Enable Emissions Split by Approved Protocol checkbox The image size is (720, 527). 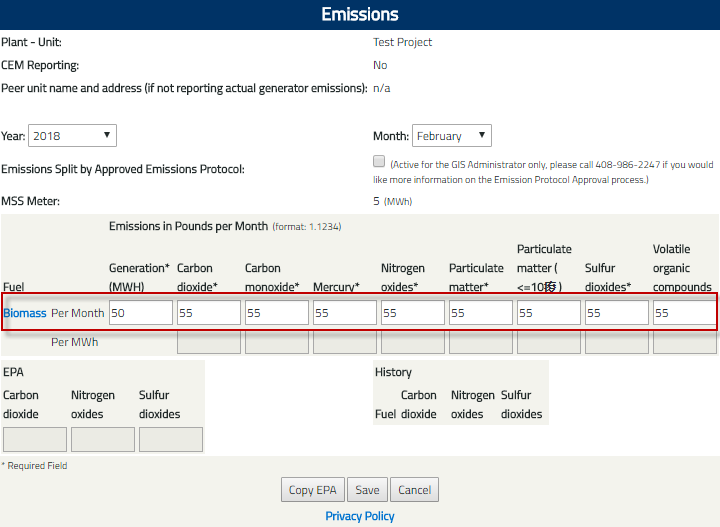point(379,161)
